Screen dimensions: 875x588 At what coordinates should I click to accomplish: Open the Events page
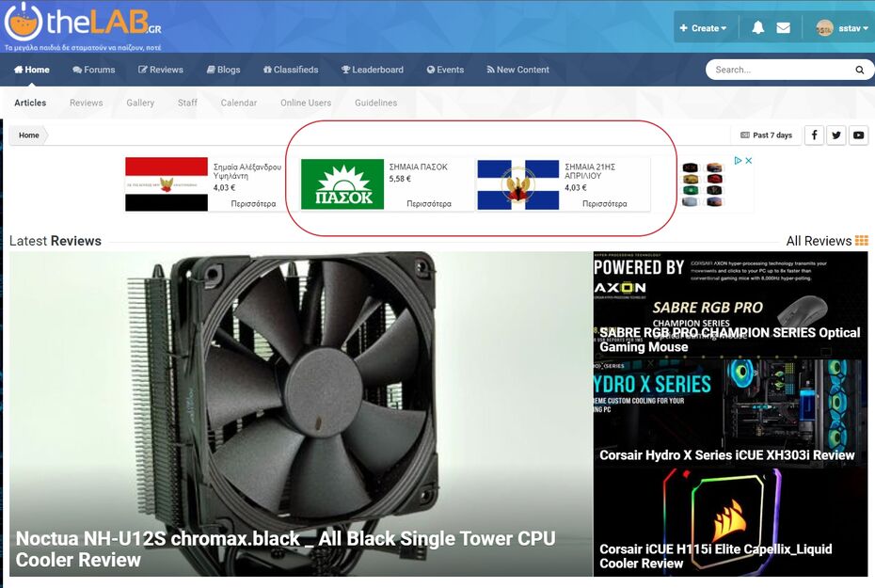pyautogui.click(x=445, y=70)
